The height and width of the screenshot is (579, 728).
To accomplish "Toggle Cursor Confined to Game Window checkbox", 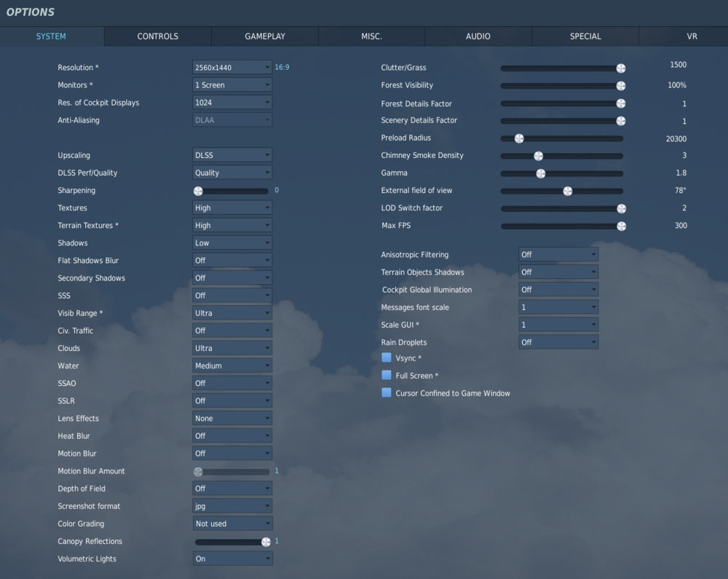I will coord(387,393).
